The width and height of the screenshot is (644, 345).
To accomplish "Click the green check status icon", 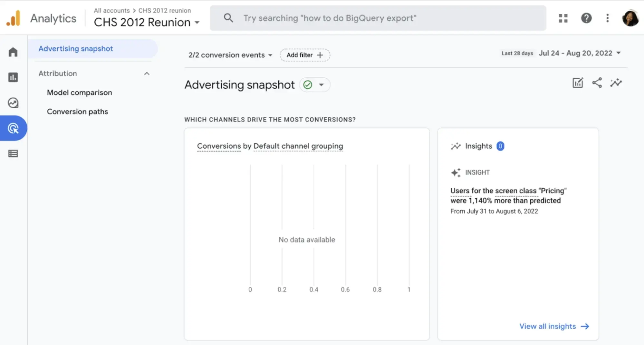I will 308,85.
